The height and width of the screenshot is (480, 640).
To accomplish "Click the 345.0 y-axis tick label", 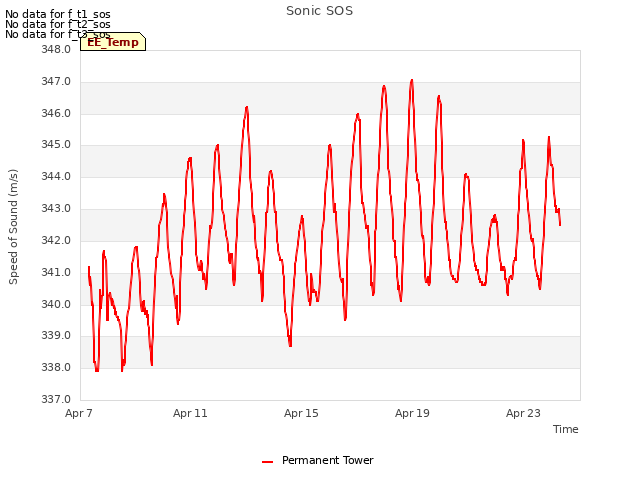I will click(56, 144).
